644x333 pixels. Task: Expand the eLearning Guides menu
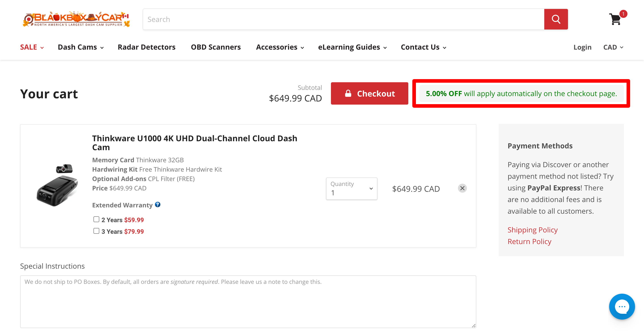(352, 47)
